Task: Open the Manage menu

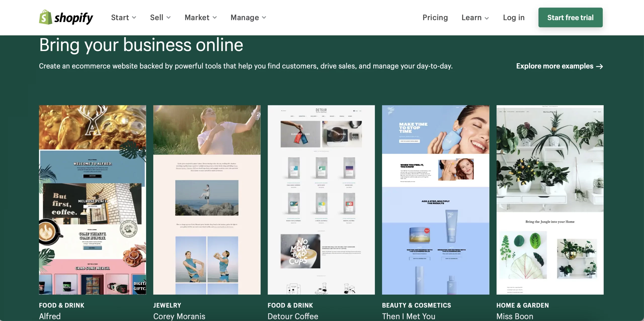Action: (248, 17)
